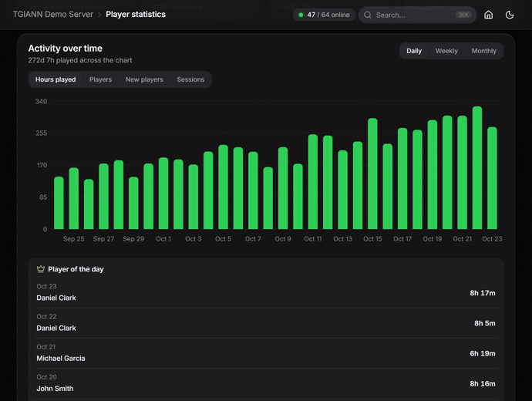532x401 pixels.
Task: Click the keyboard shortcut hint in search
Action: [x=463, y=15]
